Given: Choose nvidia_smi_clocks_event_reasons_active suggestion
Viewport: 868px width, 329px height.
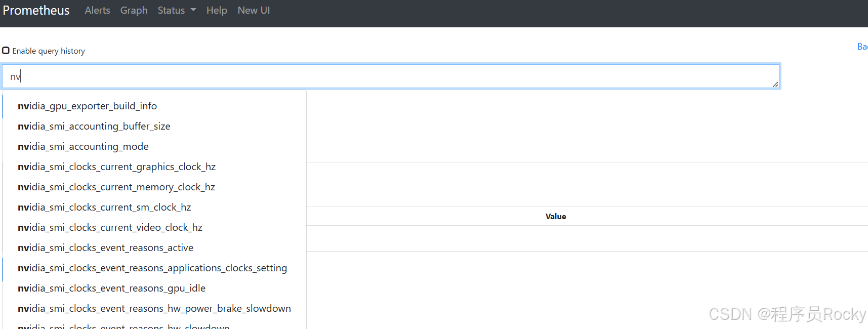Looking at the screenshot, I should pyautogui.click(x=105, y=248).
